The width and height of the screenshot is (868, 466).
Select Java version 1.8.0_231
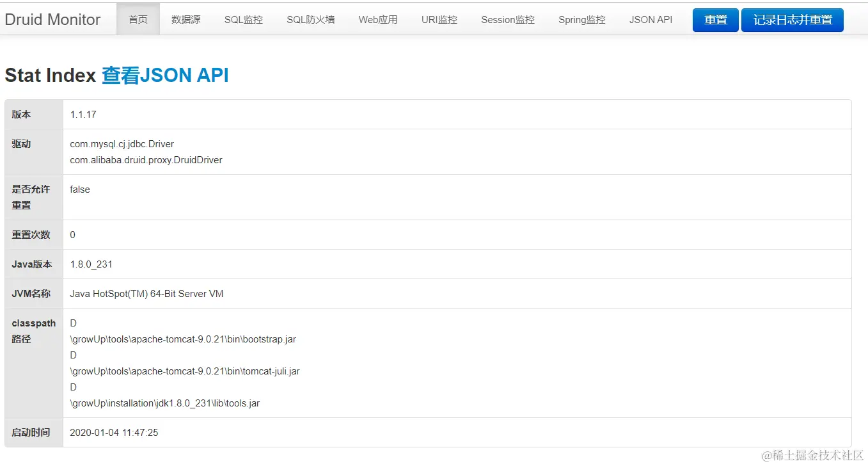pyautogui.click(x=91, y=264)
